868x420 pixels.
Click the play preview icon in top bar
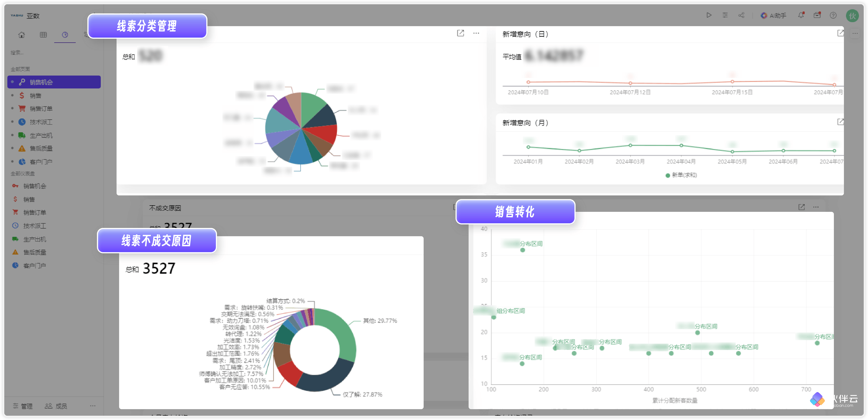pos(709,15)
